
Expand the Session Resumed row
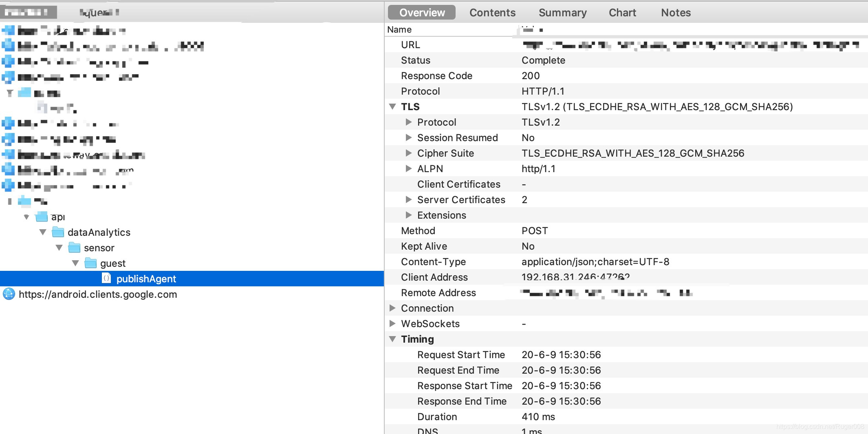(x=408, y=137)
